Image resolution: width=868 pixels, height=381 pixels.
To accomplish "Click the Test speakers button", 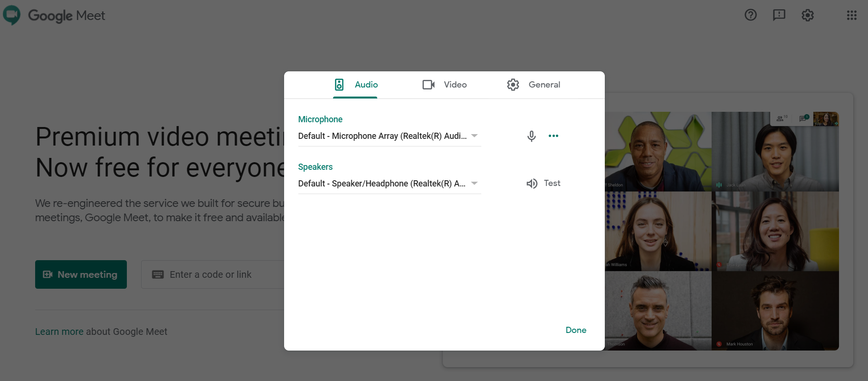I will (544, 184).
